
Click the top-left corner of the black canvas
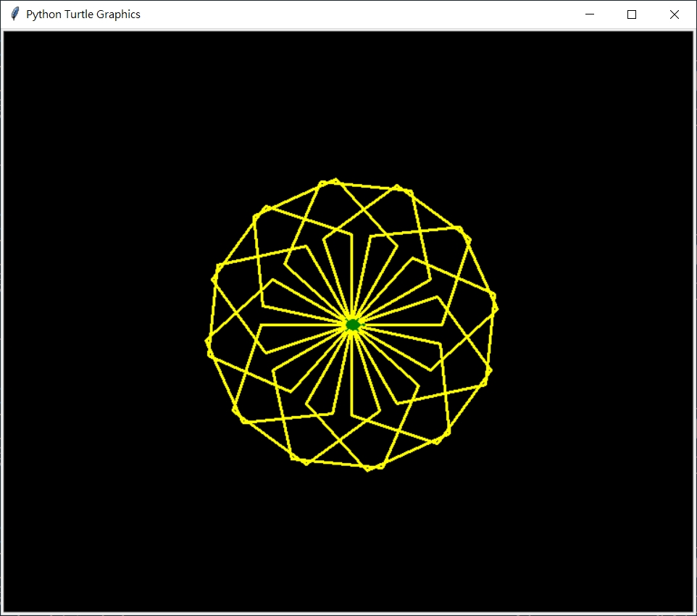point(7,34)
